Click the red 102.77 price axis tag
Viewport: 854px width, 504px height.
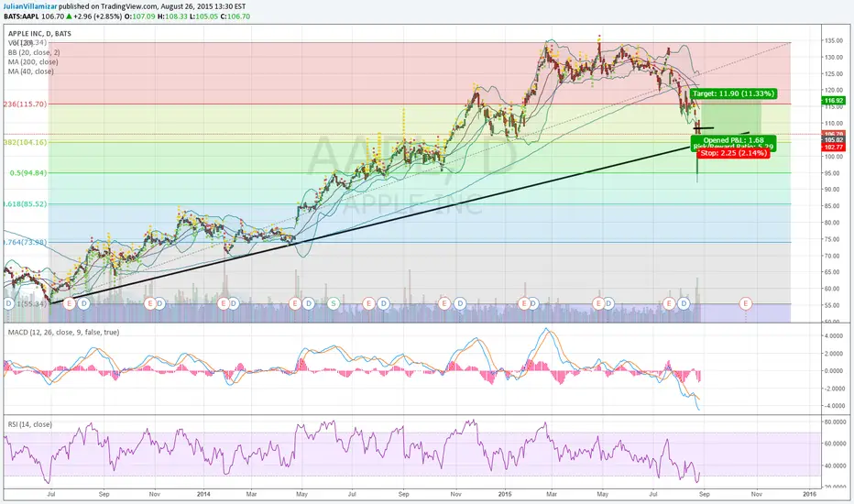coord(834,148)
